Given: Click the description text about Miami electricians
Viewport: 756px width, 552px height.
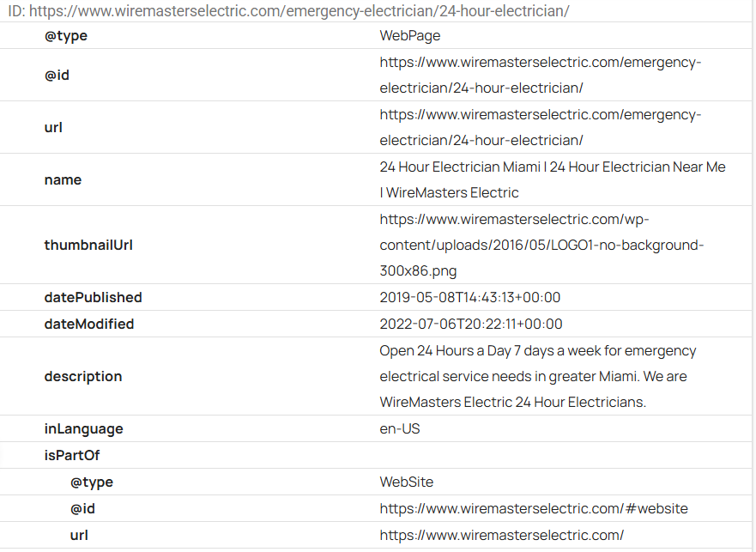Looking at the screenshot, I should (537, 376).
